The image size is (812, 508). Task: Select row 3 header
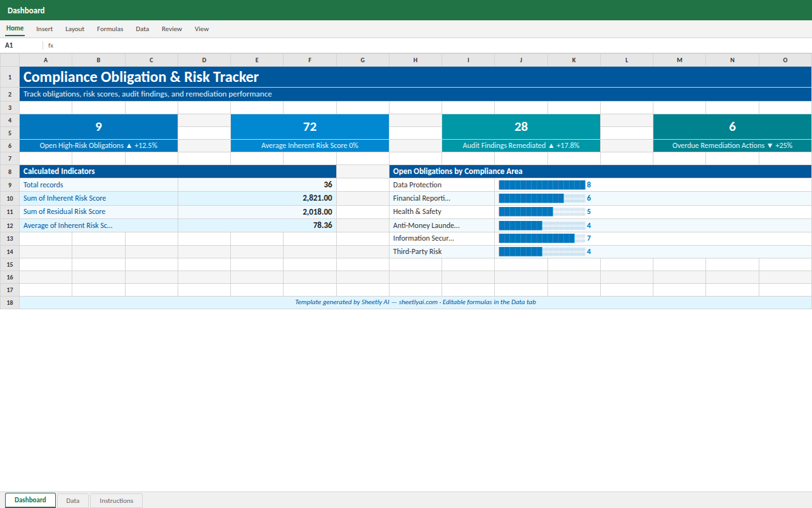click(x=10, y=108)
